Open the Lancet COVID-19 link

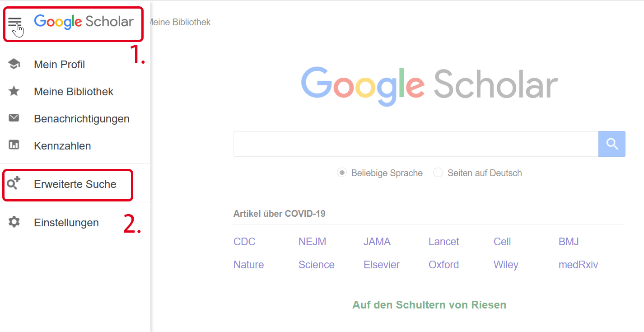click(x=443, y=242)
